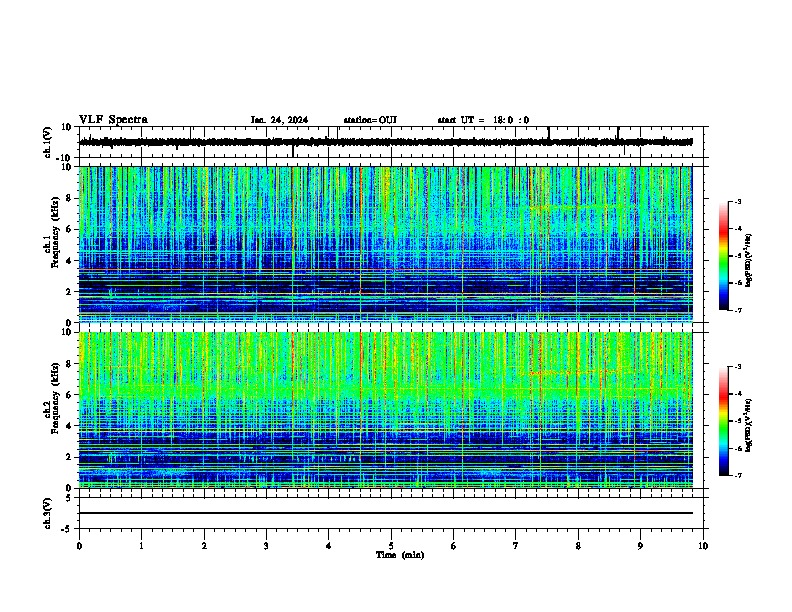This screenshot has height=612, width=792.
Task: Click time axis tick label "6"
Action: click(454, 546)
